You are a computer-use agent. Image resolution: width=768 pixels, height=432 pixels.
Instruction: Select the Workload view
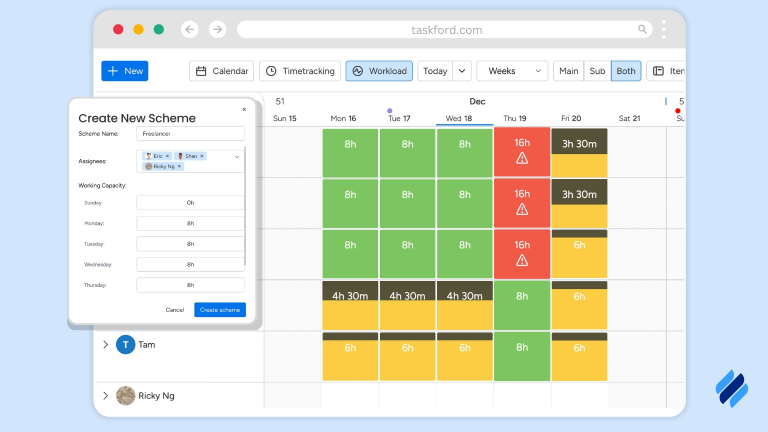click(379, 71)
